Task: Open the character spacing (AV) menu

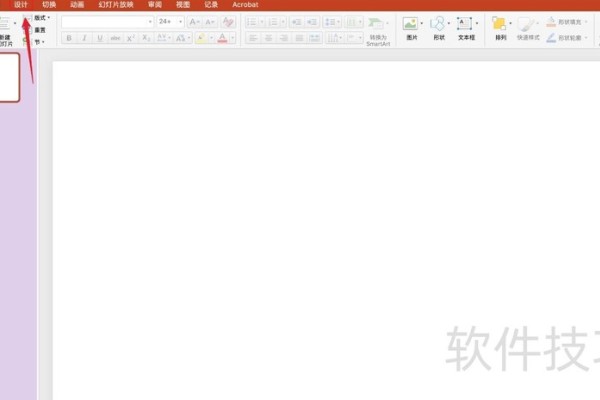Action: pyautogui.click(x=164, y=38)
